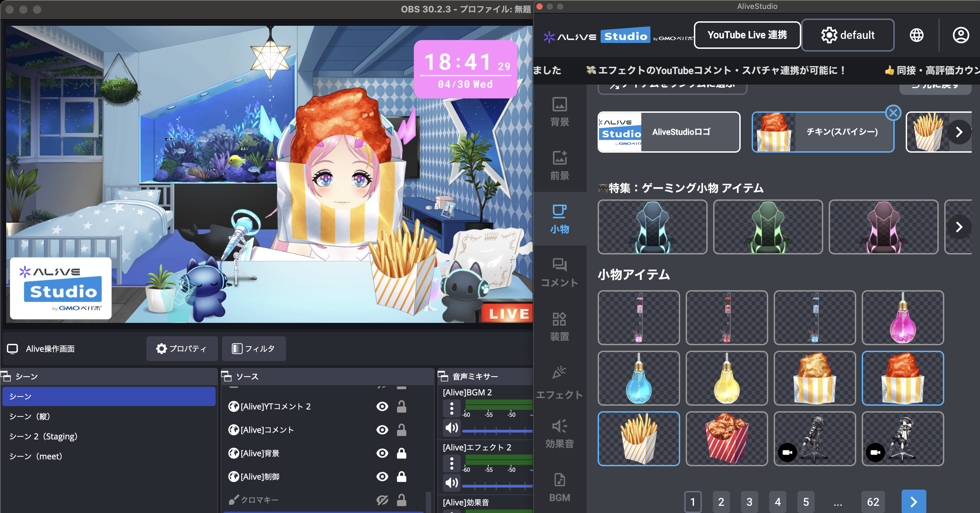Open the default settings profile button

[x=848, y=35]
